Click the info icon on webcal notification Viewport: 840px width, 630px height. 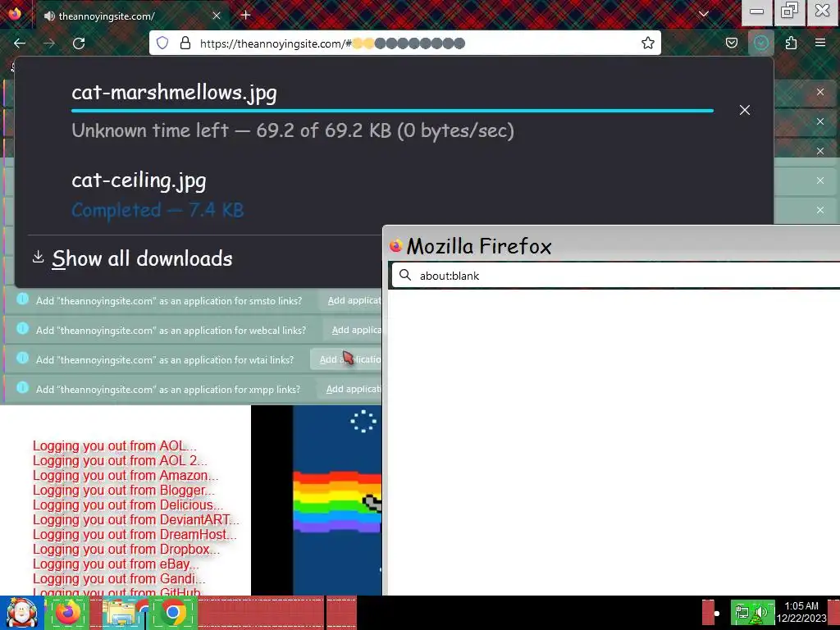coord(22,328)
